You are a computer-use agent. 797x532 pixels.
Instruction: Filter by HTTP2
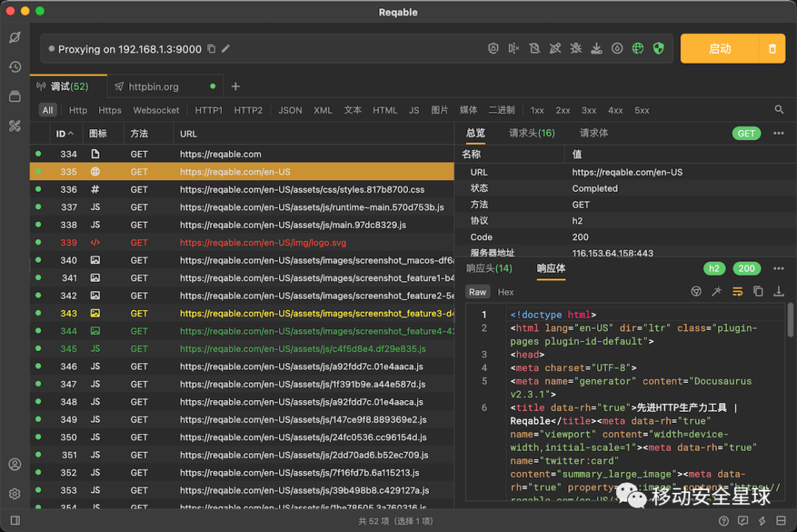click(248, 110)
